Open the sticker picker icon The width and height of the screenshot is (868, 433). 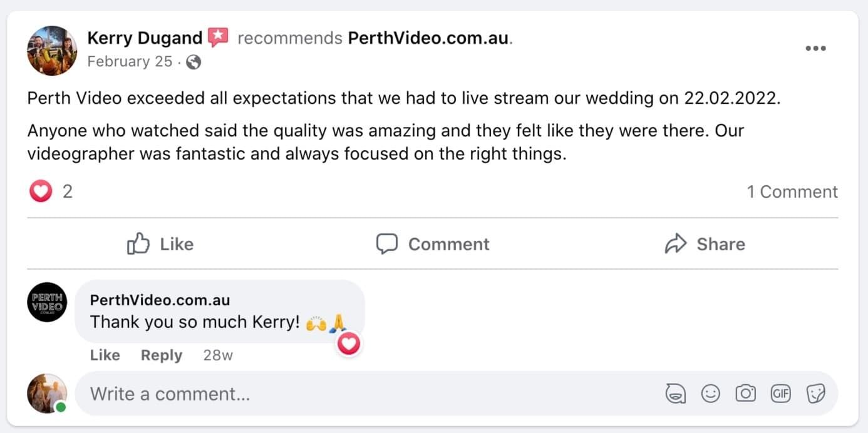pyautogui.click(x=815, y=394)
